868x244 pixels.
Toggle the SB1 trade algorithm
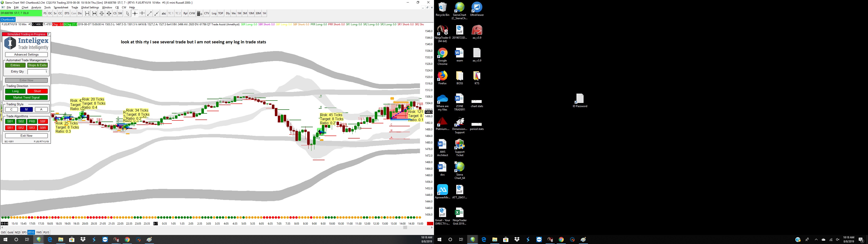click(x=10, y=121)
